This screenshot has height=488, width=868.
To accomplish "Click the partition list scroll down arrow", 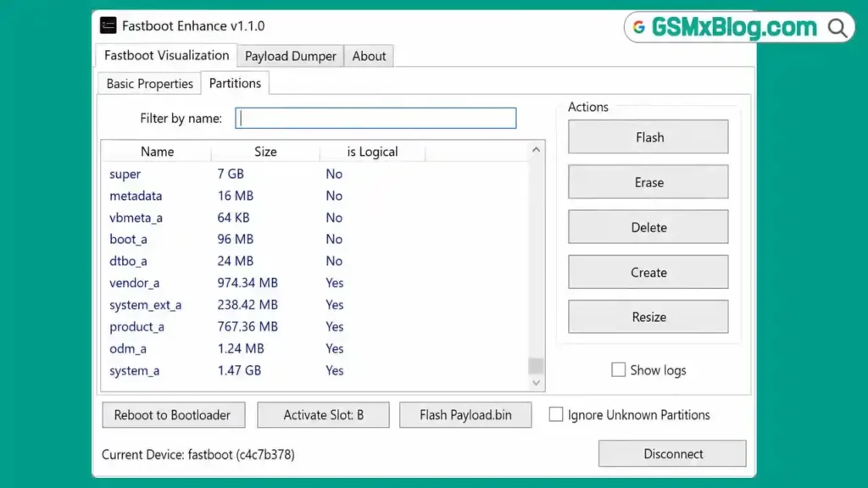I will pos(536,382).
